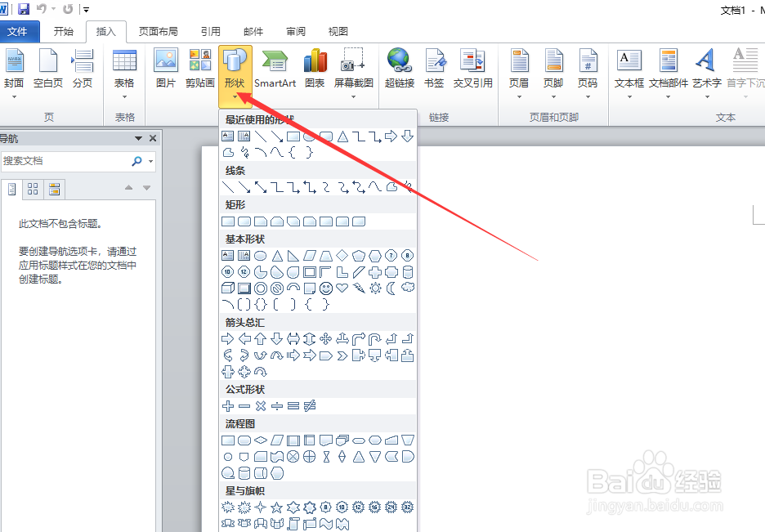
Task: Switch to the Page Layout (页面布局) tab
Action: [158, 32]
